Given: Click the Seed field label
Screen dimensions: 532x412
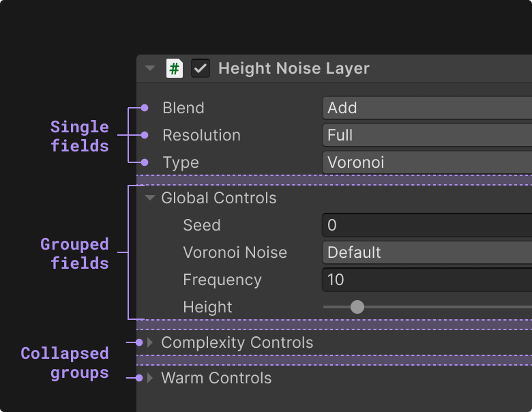Looking at the screenshot, I should coord(202,225).
